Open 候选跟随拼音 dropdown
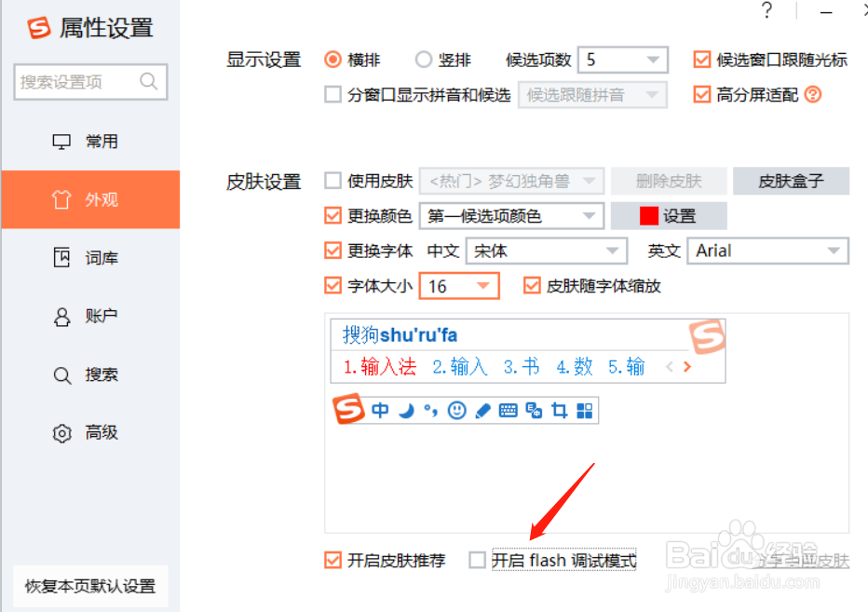Image resolution: width=868 pixels, height=612 pixels. pyautogui.click(x=592, y=95)
